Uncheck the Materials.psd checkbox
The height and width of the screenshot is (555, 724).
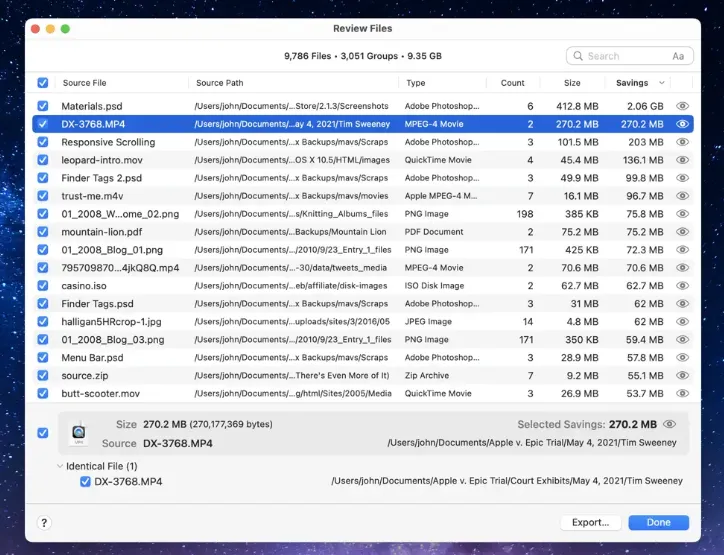[x=43, y=106]
